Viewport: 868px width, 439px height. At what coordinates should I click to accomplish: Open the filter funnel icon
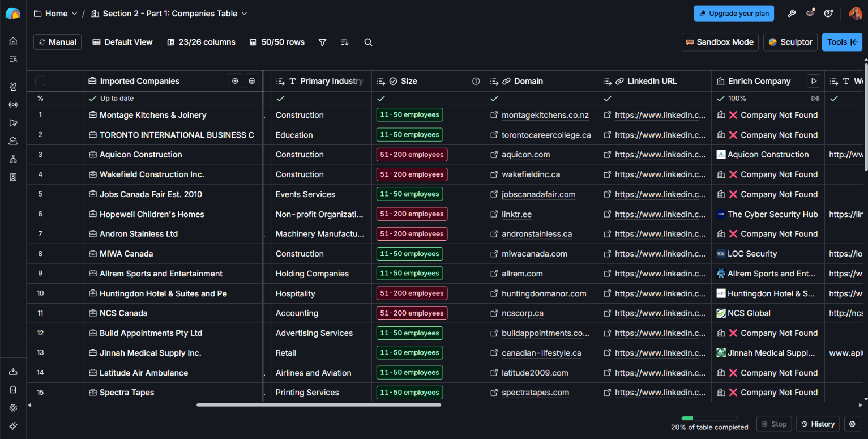(322, 42)
